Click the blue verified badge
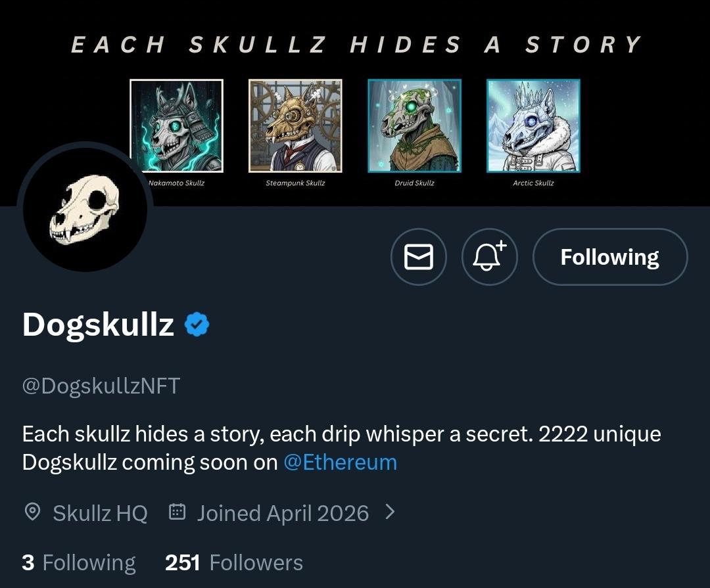This screenshot has width=710, height=588. (197, 325)
